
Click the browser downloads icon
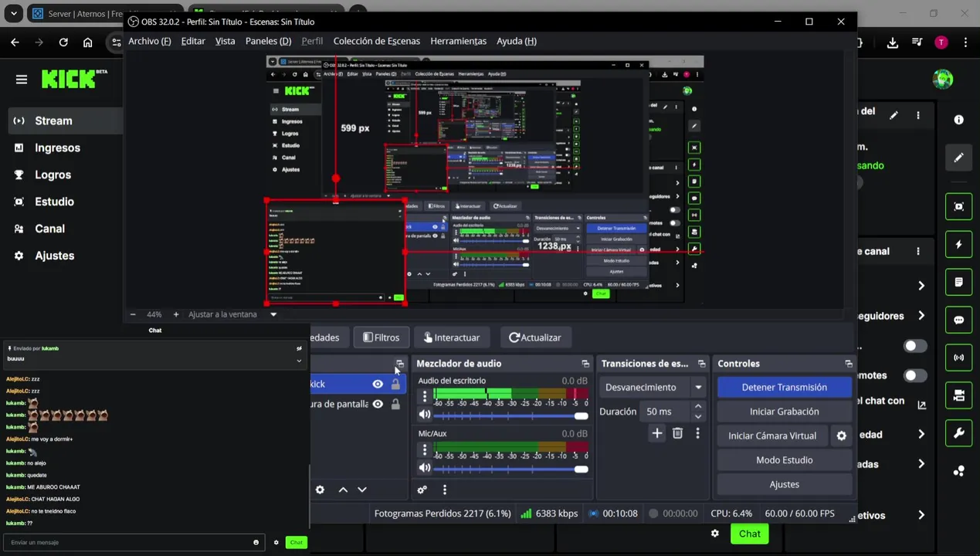tap(893, 42)
